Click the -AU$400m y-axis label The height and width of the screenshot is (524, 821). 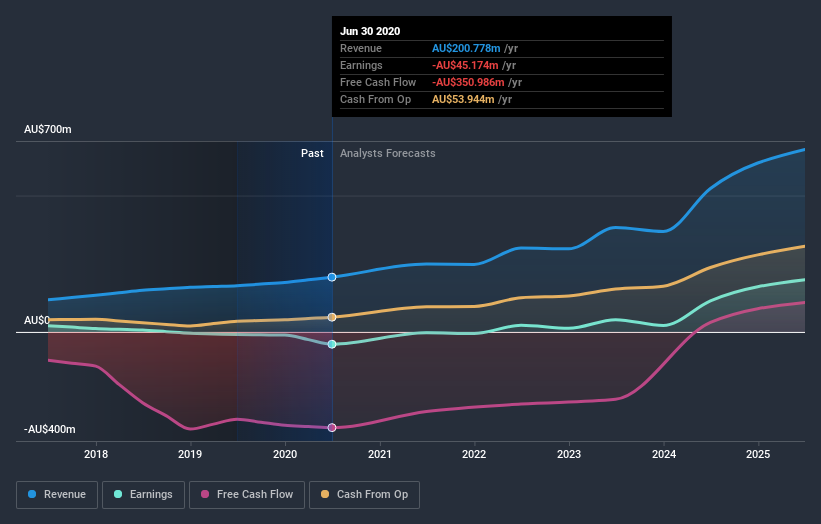[50, 429]
